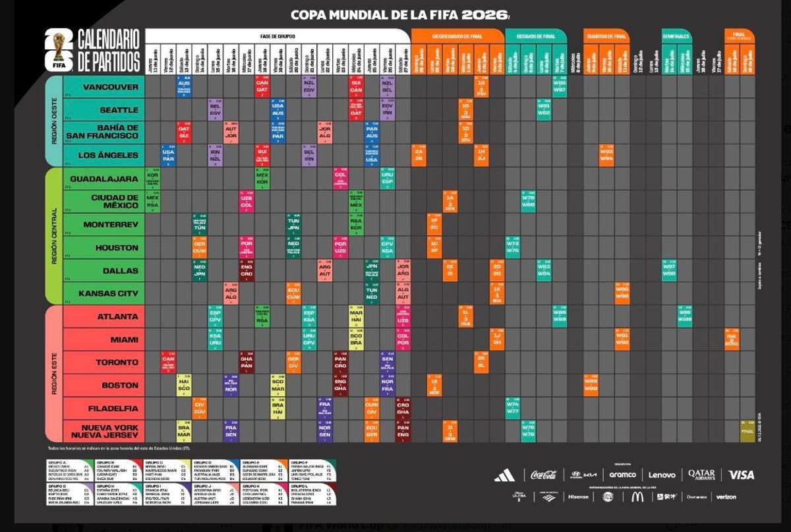Click the Hisense sponsor logo
The image size is (791, 532).
(578, 496)
